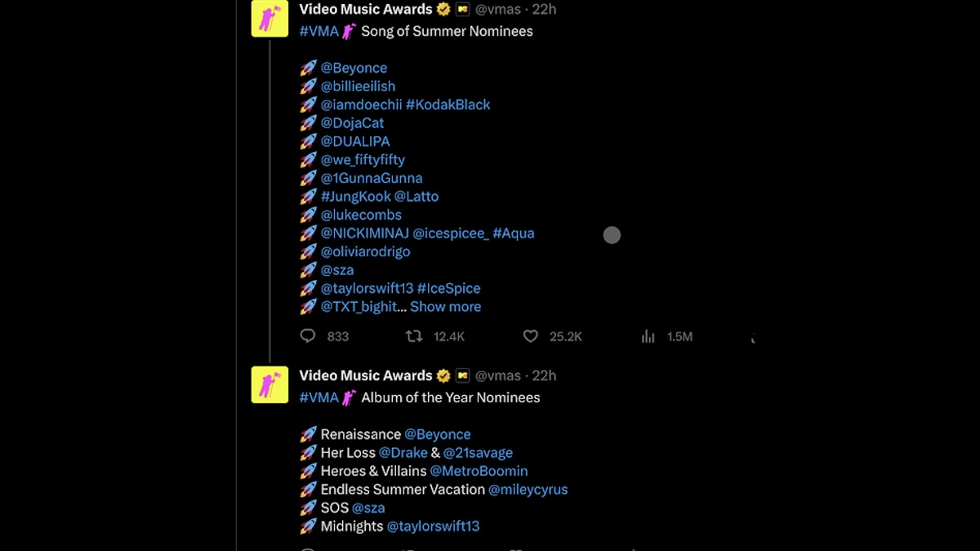980x551 pixels.
Task: Open the @oliviarodrigo mention
Action: 365,251
